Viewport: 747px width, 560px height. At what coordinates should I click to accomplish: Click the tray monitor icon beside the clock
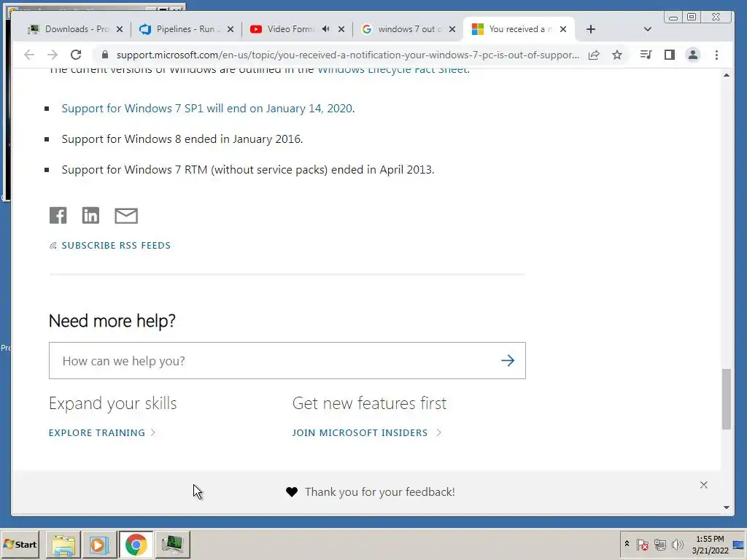coord(739,545)
